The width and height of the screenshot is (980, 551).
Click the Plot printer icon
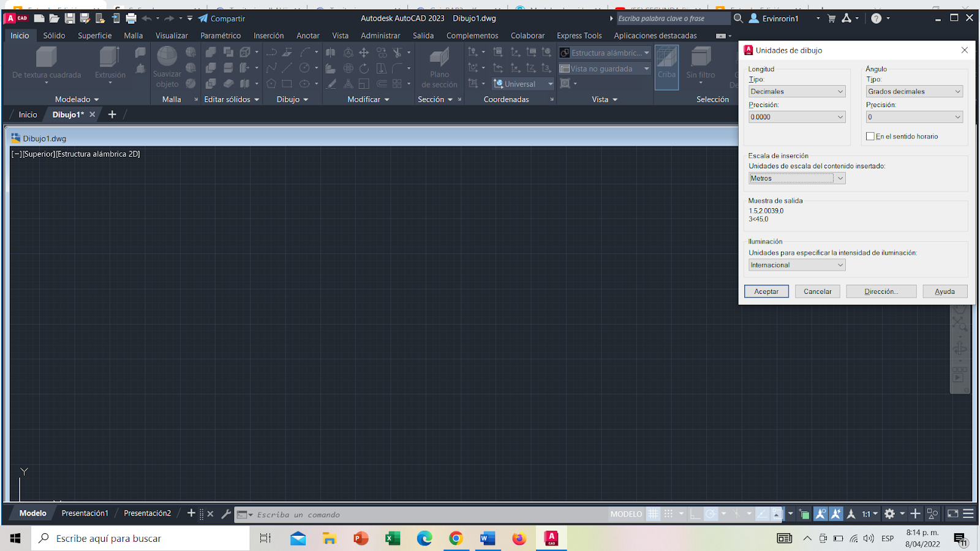(x=131, y=18)
